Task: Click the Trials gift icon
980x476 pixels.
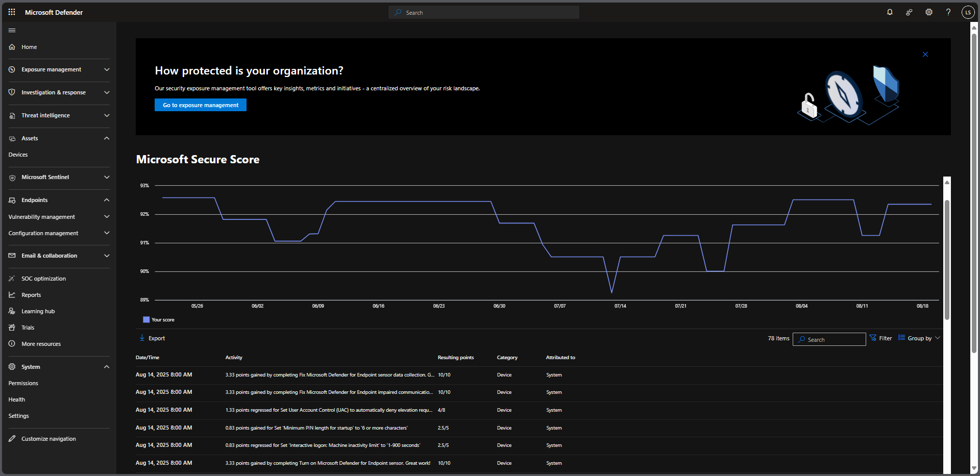Action: (12, 328)
